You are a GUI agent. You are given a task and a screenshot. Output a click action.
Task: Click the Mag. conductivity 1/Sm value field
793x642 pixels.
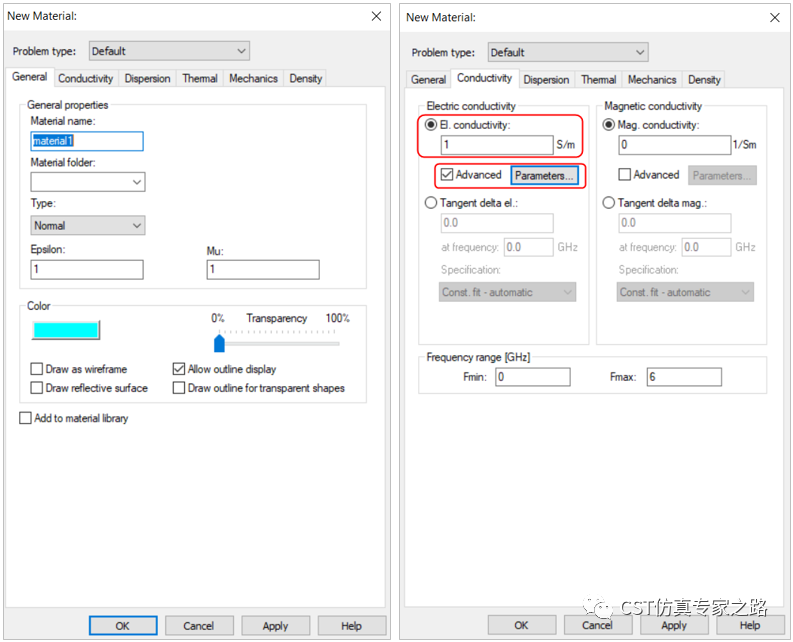tap(675, 145)
